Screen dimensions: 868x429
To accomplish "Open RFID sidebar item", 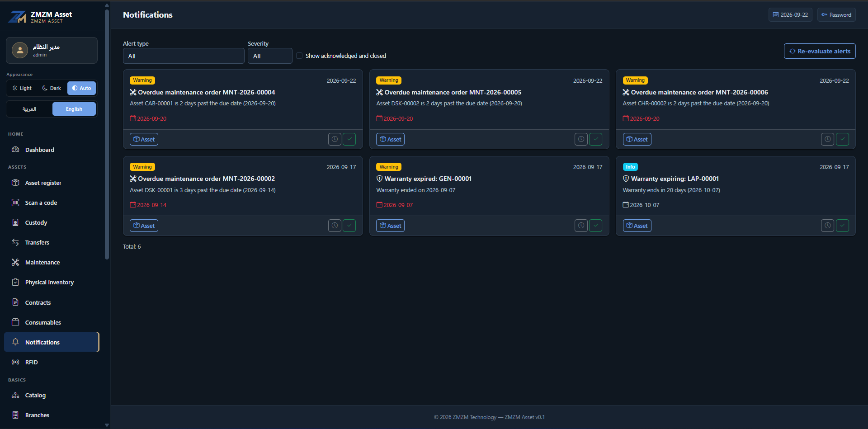I will [x=52, y=362].
